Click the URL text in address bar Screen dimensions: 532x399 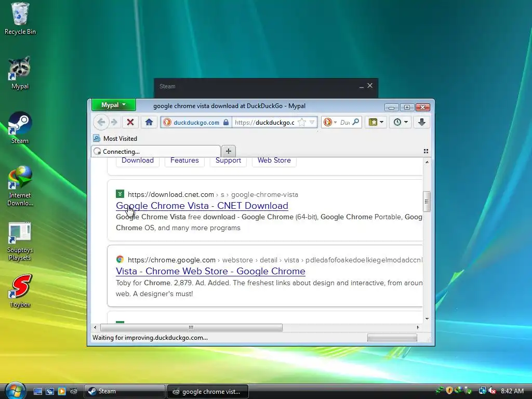pyautogui.click(x=264, y=123)
